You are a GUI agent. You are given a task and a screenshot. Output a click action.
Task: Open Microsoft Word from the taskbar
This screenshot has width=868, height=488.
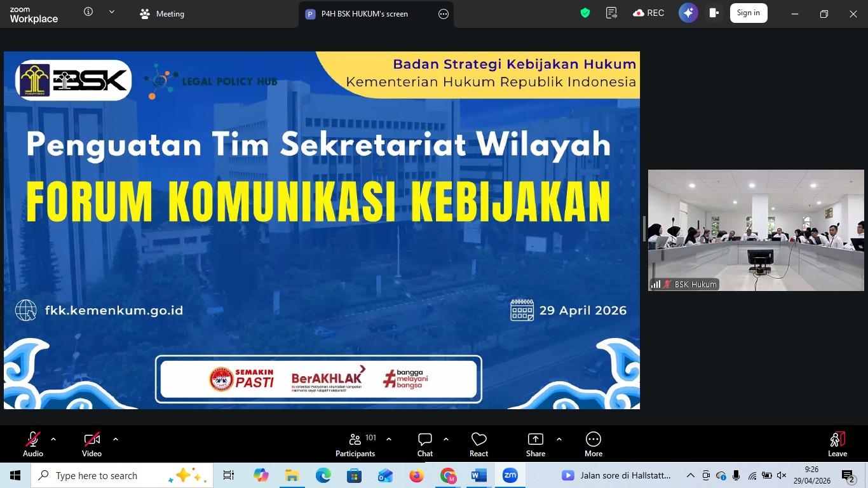[x=478, y=475]
